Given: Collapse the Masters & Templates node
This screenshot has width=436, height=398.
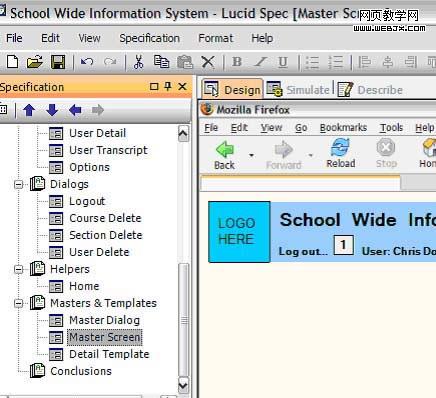Looking at the screenshot, I should point(19,303).
